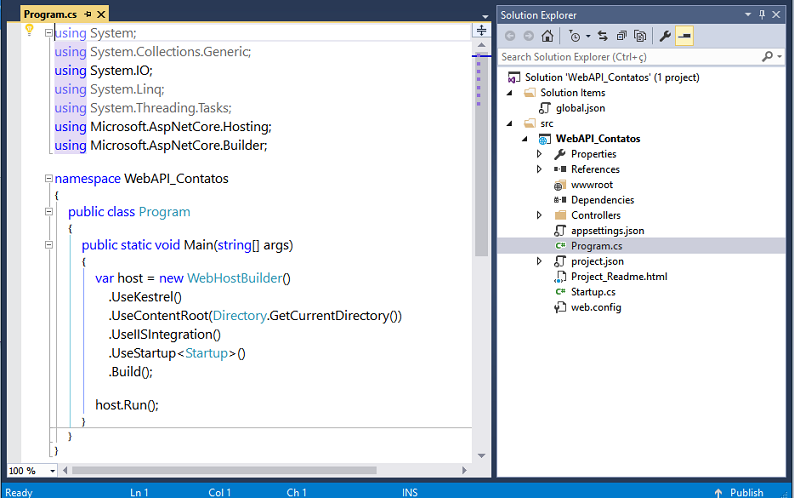Click 'Ln 1' in the status bar

click(139, 492)
